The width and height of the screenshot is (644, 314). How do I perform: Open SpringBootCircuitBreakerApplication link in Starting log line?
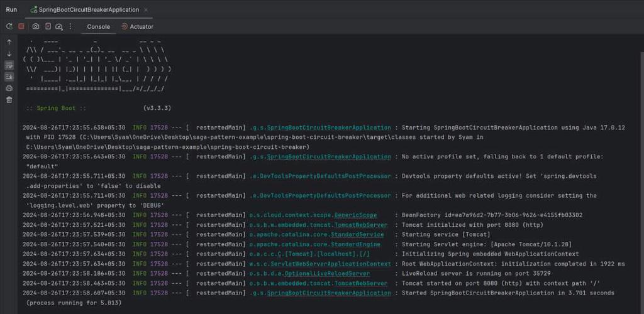328,127
